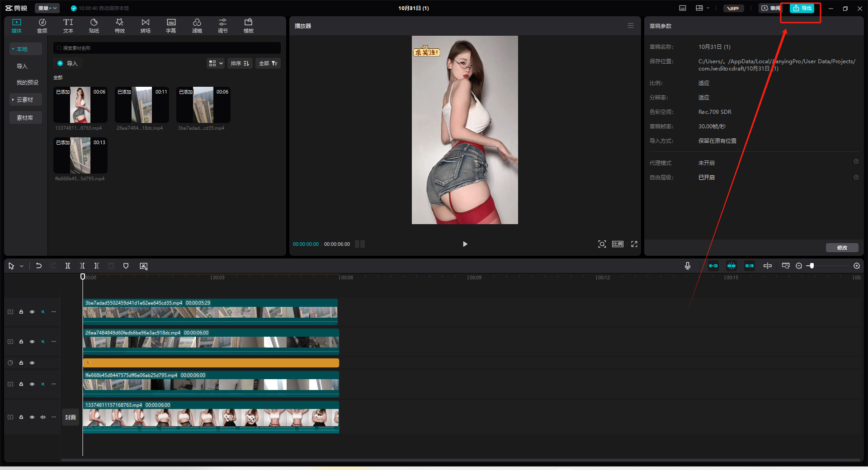Click the 导出 export button
Viewport: 868px width, 470px height.
point(802,8)
